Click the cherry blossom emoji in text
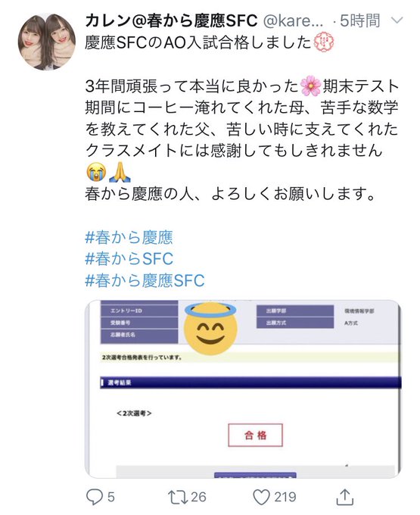 point(310,86)
